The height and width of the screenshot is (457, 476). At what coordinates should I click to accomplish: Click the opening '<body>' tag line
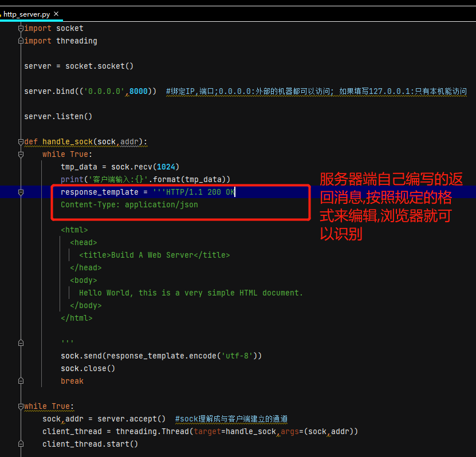pyautogui.click(x=84, y=280)
